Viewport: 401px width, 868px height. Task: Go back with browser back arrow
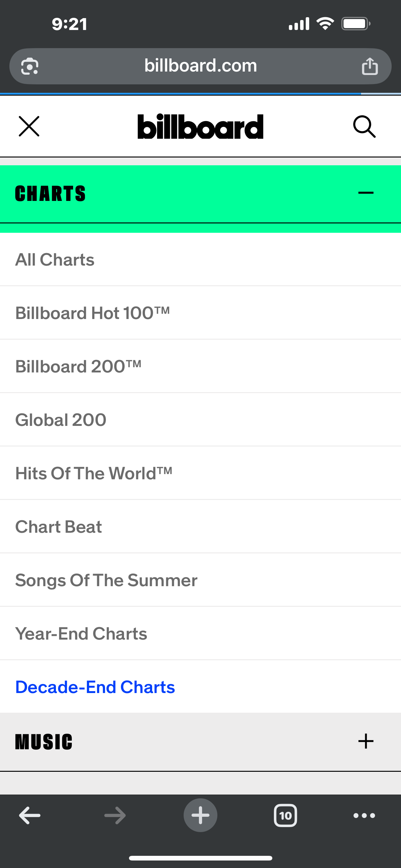[x=30, y=816]
